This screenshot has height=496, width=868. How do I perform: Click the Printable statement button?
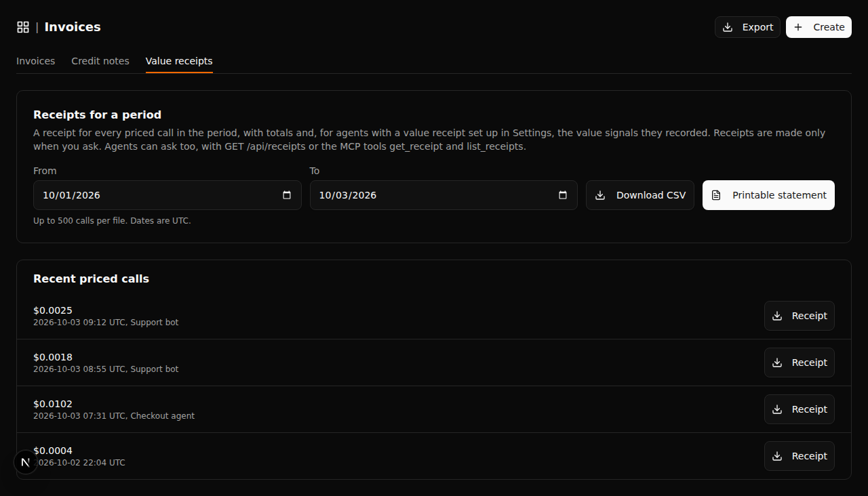(768, 195)
